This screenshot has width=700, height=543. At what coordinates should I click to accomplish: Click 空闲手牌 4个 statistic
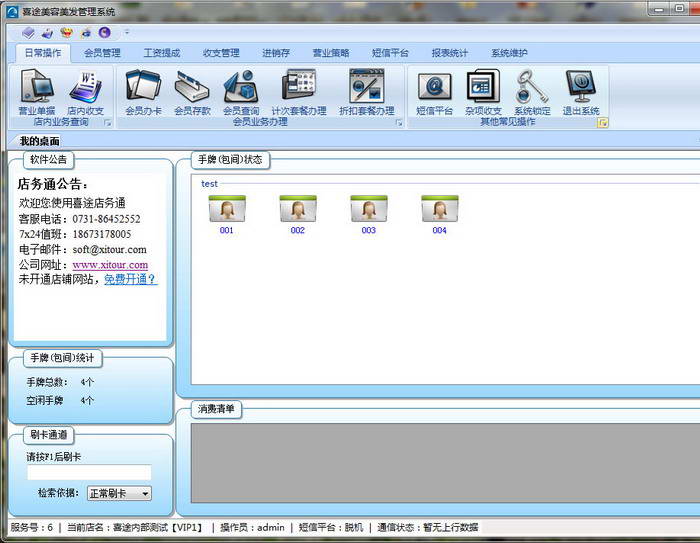pos(60,401)
